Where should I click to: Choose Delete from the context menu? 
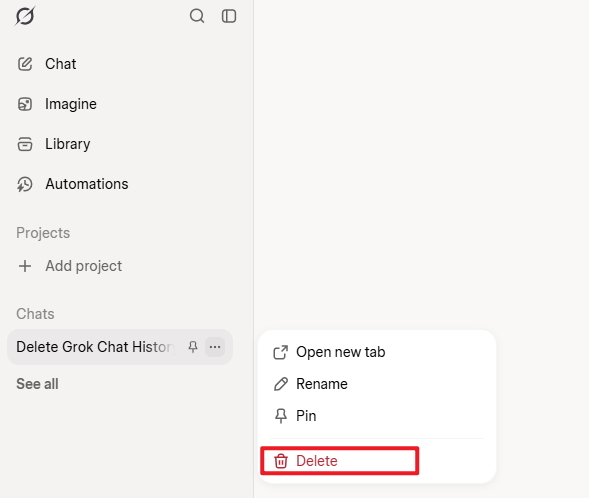click(377, 461)
